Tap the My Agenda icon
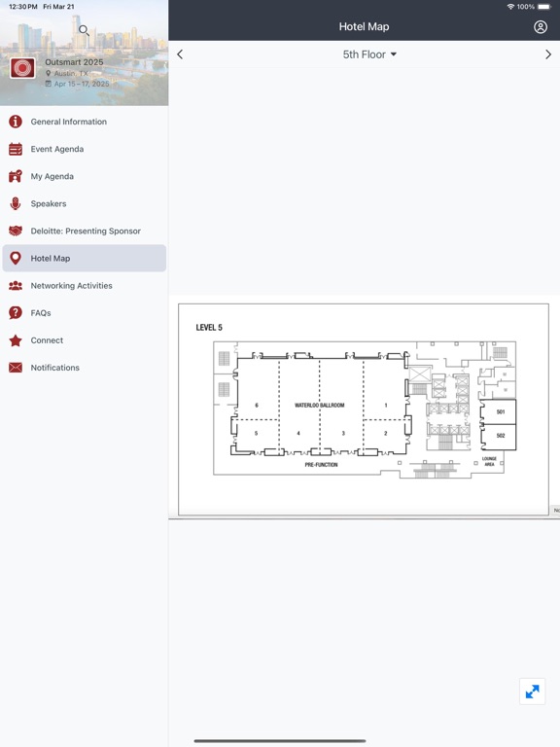 click(16, 176)
